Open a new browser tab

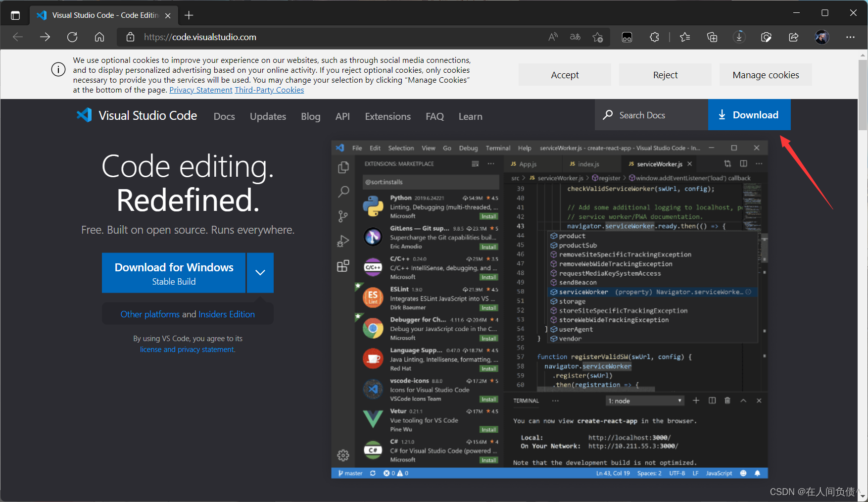click(189, 15)
